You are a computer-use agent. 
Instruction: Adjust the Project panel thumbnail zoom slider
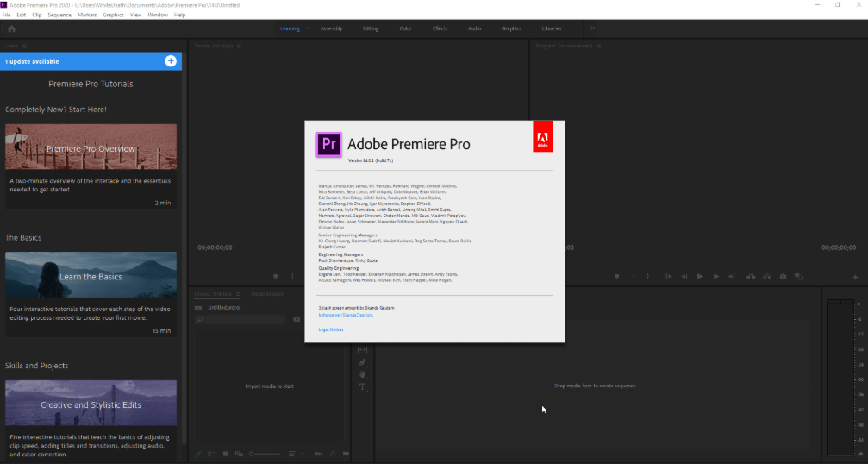[265, 454]
